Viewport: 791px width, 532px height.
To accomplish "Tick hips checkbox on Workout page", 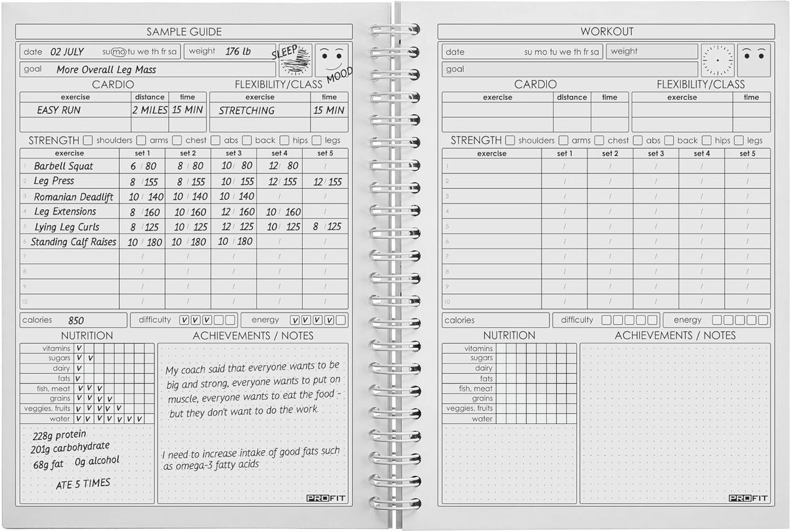I will [707, 141].
